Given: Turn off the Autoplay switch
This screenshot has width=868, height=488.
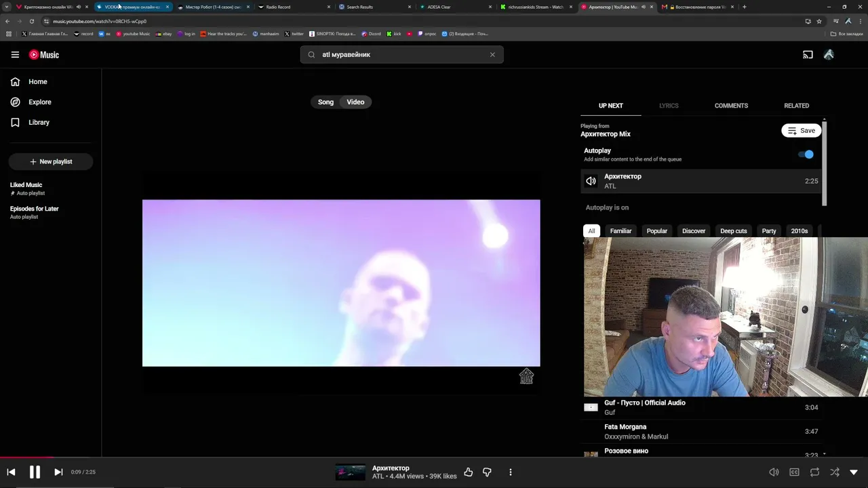Looking at the screenshot, I should pos(806,155).
